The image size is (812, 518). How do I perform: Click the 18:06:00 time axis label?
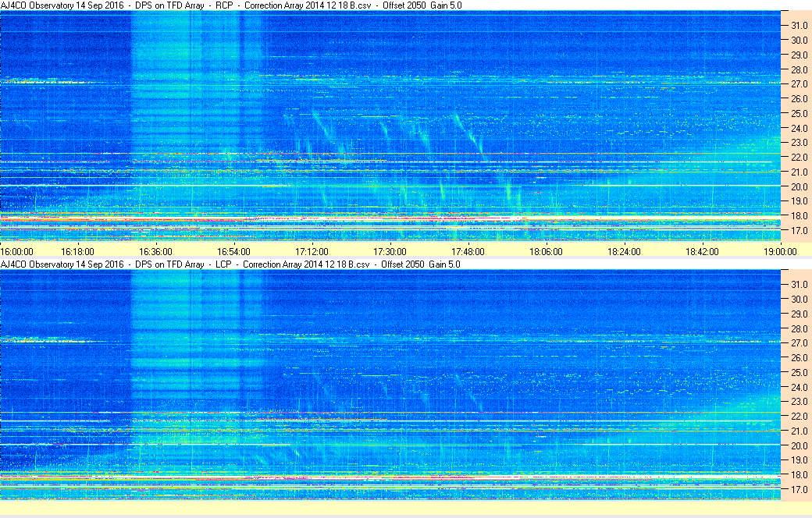(x=546, y=252)
